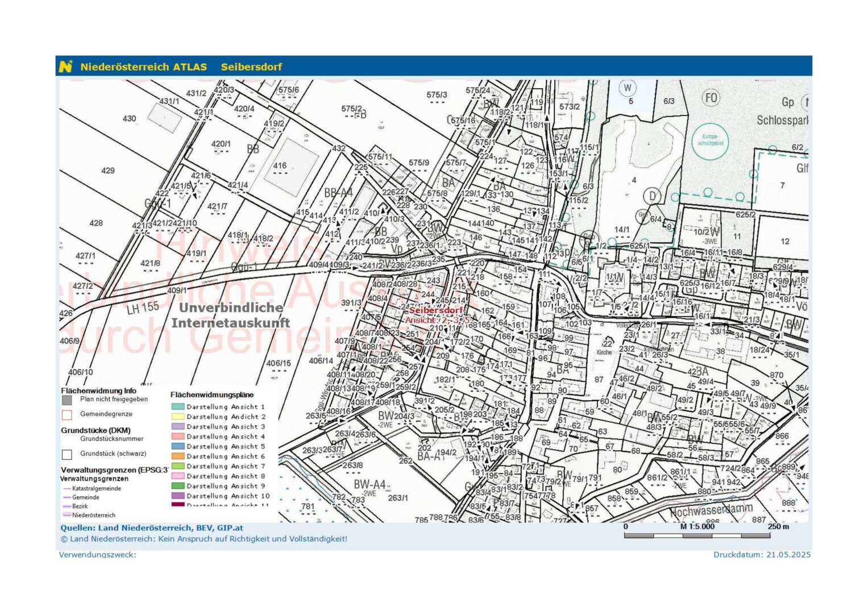The height and width of the screenshot is (614, 868).
Task: Click the 'Kirche' label in the town center
Action: 604,352
